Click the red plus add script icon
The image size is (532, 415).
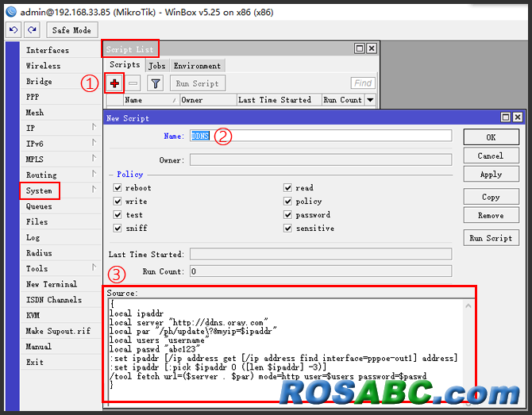[114, 83]
